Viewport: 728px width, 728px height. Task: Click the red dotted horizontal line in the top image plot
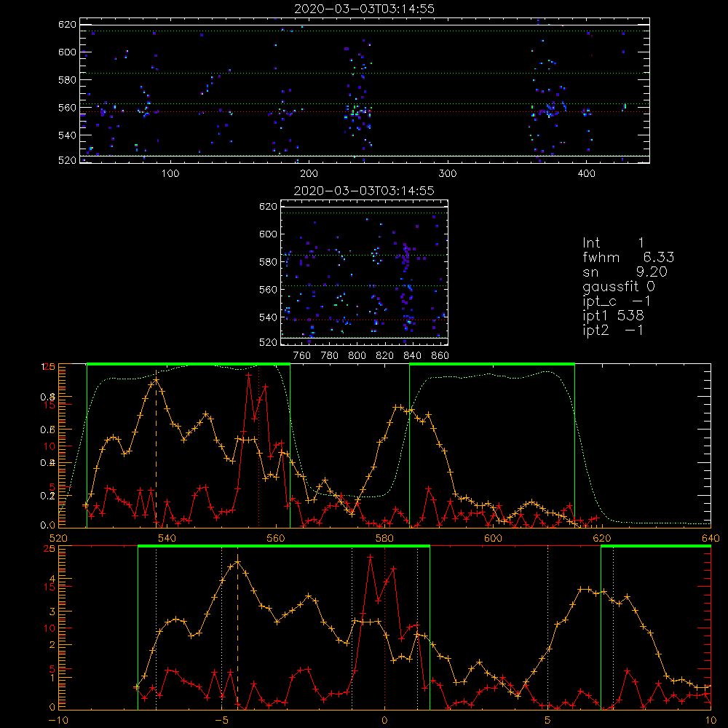tap(365, 111)
